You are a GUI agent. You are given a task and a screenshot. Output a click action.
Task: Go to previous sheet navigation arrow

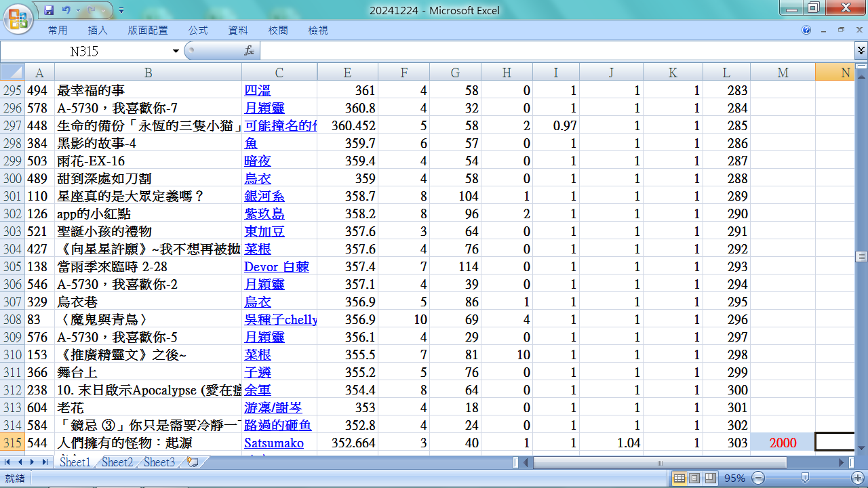click(x=20, y=462)
